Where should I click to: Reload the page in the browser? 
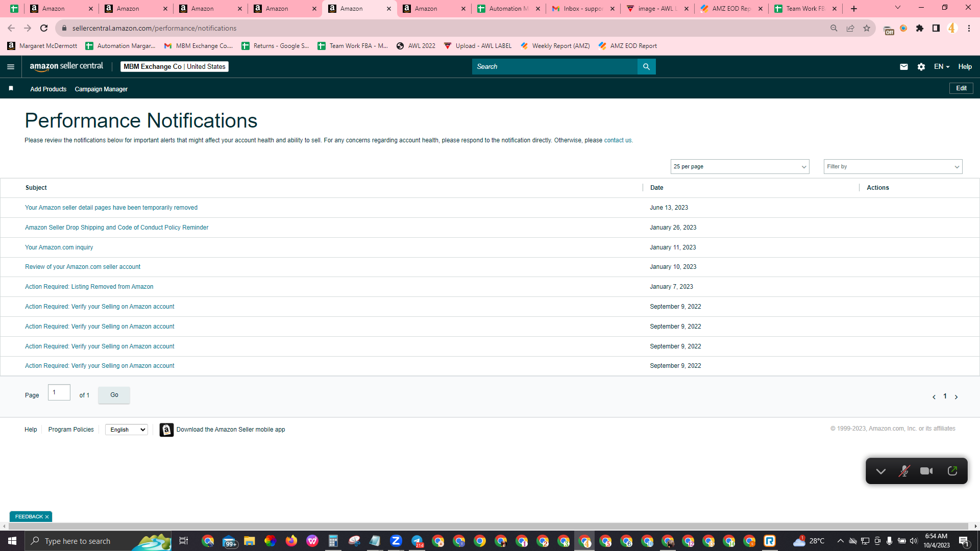point(44,28)
